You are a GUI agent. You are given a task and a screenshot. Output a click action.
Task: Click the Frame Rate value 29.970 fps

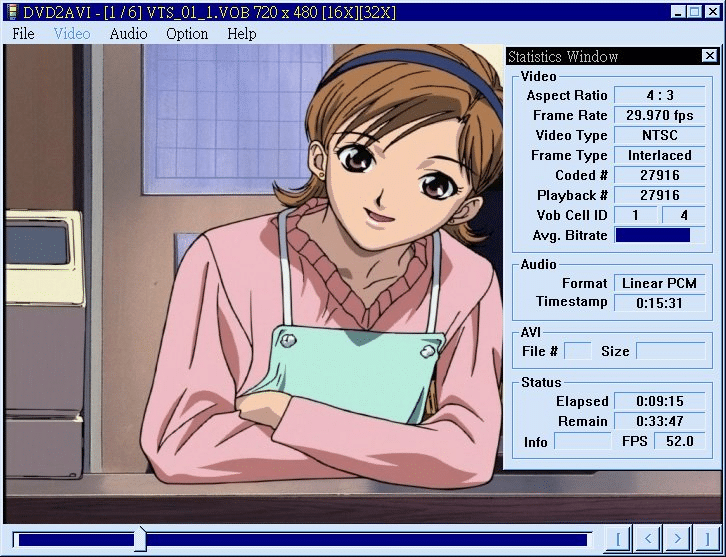pyautogui.click(x=660, y=115)
